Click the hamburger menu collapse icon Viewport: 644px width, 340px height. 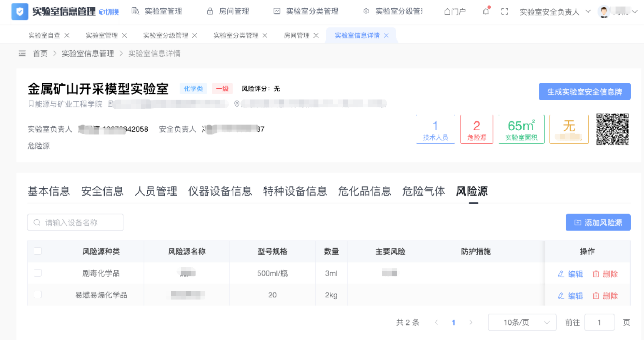tap(22, 53)
